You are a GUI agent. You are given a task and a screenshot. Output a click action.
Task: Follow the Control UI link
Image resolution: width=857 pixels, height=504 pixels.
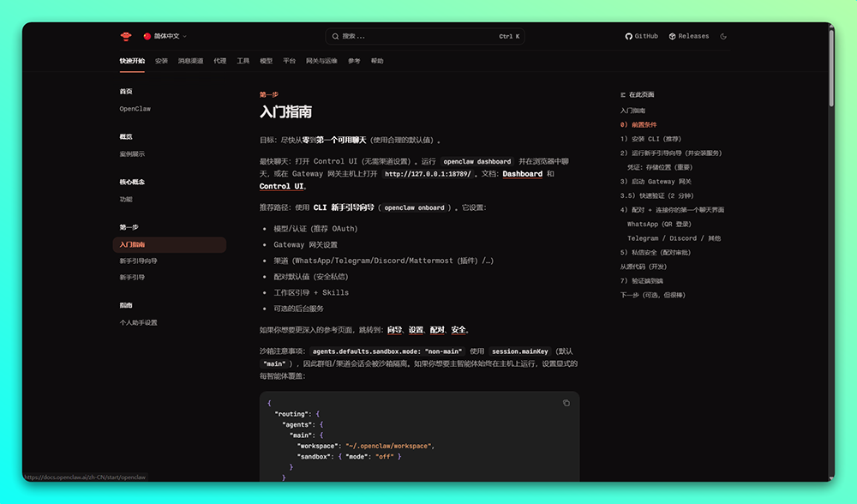(x=281, y=186)
